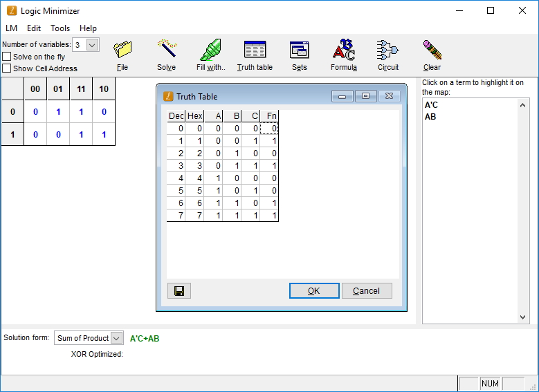
Task: Clear the map with the eraser icon
Action: click(x=432, y=55)
